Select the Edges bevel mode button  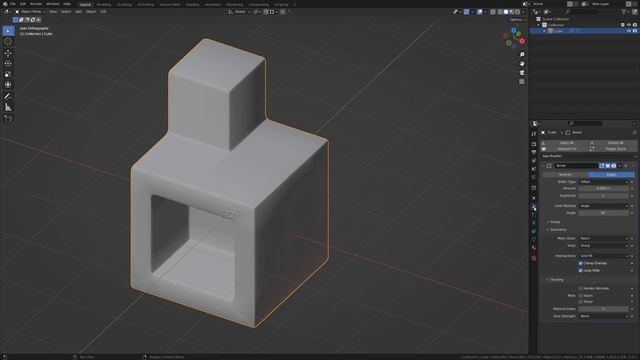[x=611, y=175]
